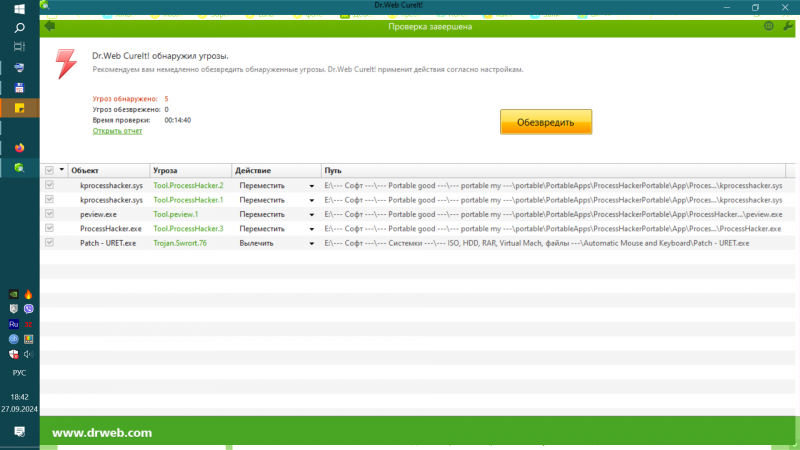Click the Patch - URET.exe file path
The height and width of the screenshot is (450, 800).
(x=537, y=243)
